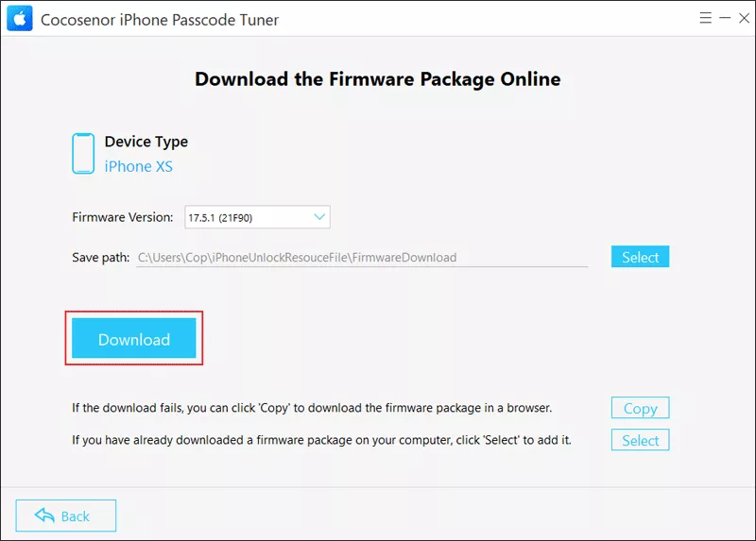Click into the save path text field
This screenshot has height=541, width=756.
coord(362,257)
